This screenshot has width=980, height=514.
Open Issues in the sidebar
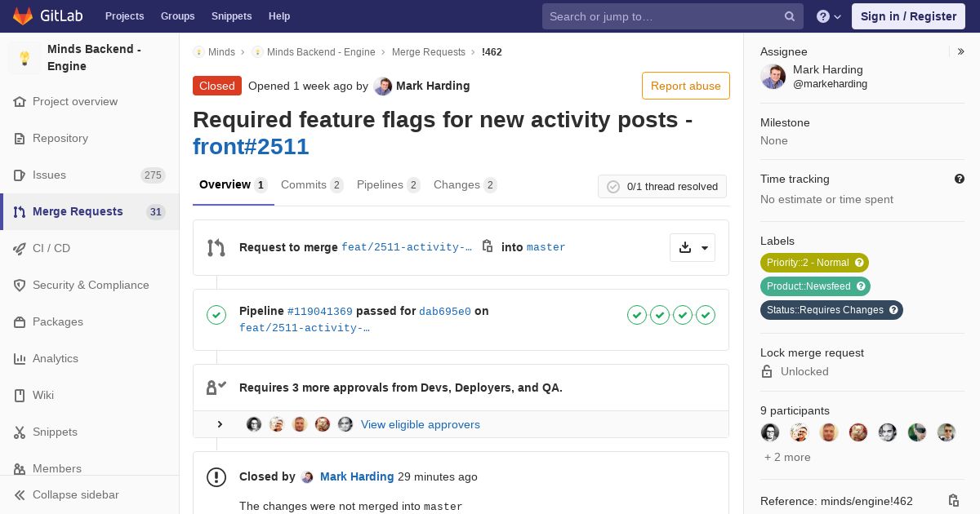point(49,175)
